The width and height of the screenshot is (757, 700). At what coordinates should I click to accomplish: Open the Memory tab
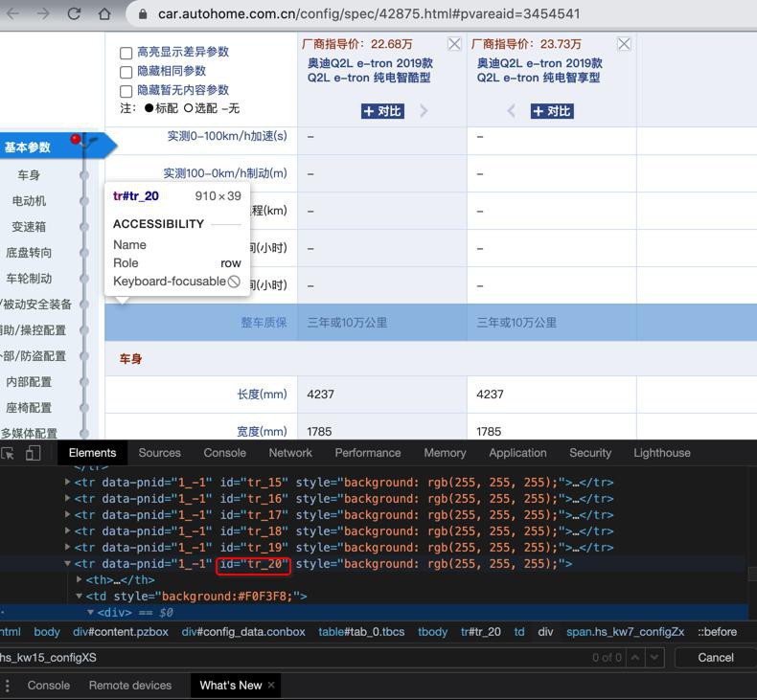[445, 453]
